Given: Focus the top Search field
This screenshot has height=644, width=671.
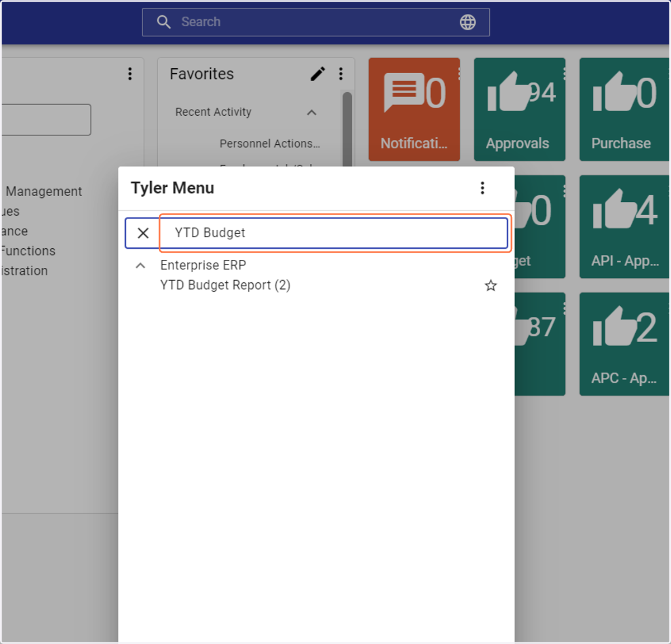Looking at the screenshot, I should [316, 22].
